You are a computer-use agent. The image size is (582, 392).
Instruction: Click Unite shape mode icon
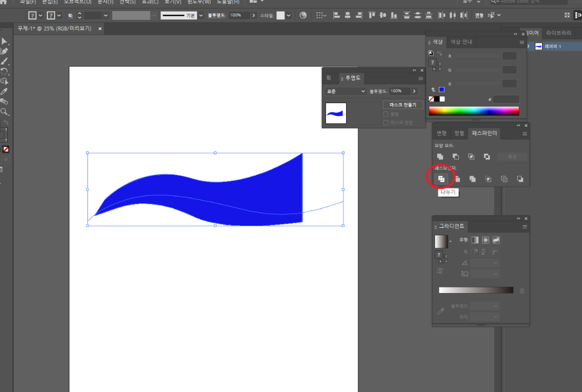tap(440, 156)
